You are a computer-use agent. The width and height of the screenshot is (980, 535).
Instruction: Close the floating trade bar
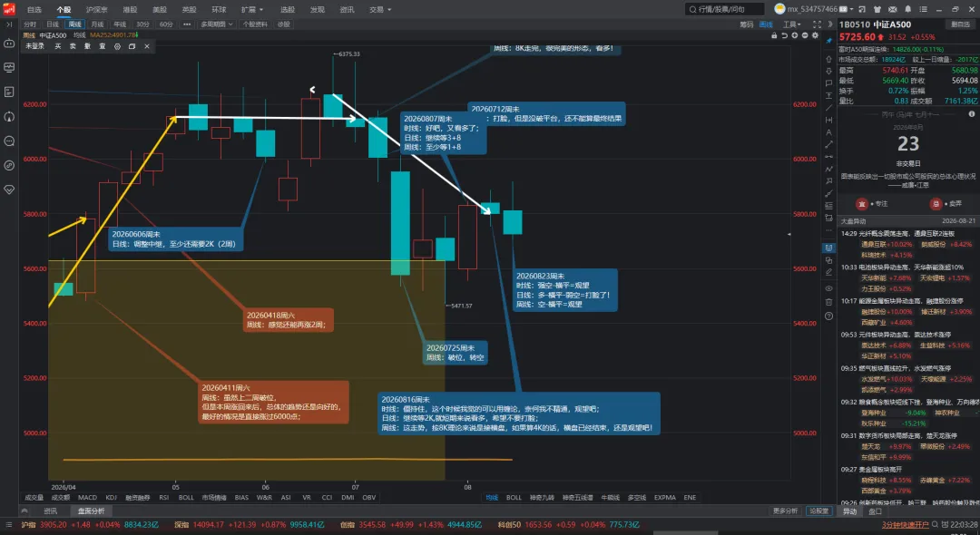147,46
